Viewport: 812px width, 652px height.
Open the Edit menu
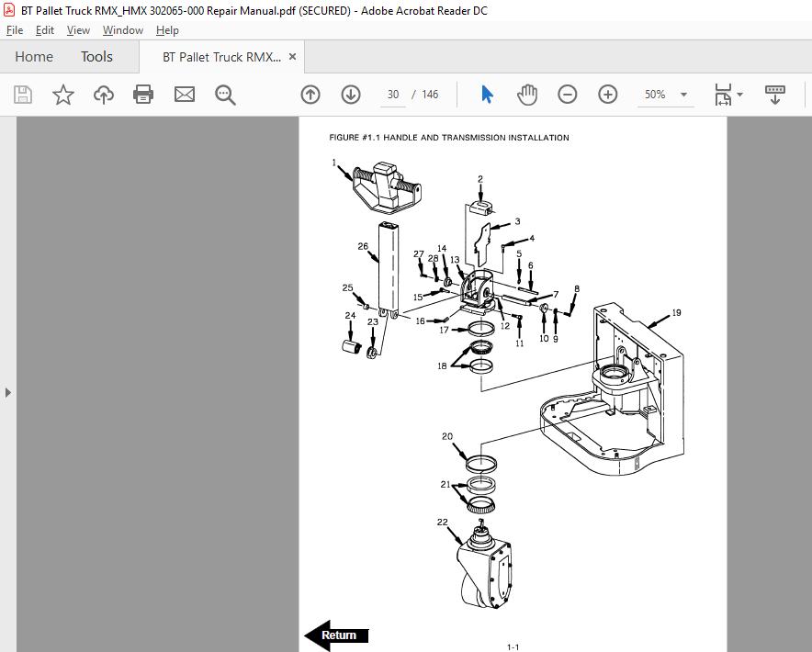[x=44, y=30]
